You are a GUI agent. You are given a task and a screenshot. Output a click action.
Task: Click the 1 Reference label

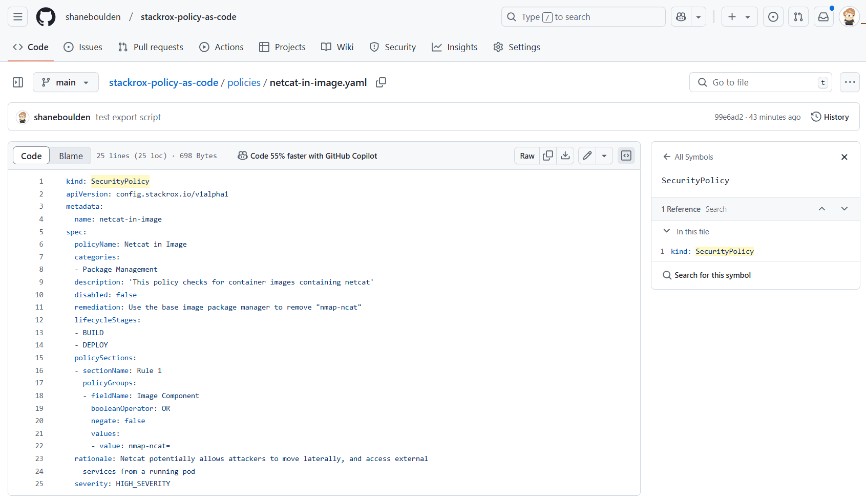click(681, 209)
